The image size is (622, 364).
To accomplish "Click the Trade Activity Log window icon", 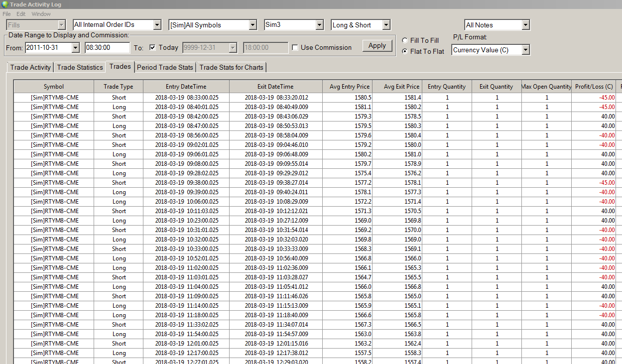I will coord(5,4).
